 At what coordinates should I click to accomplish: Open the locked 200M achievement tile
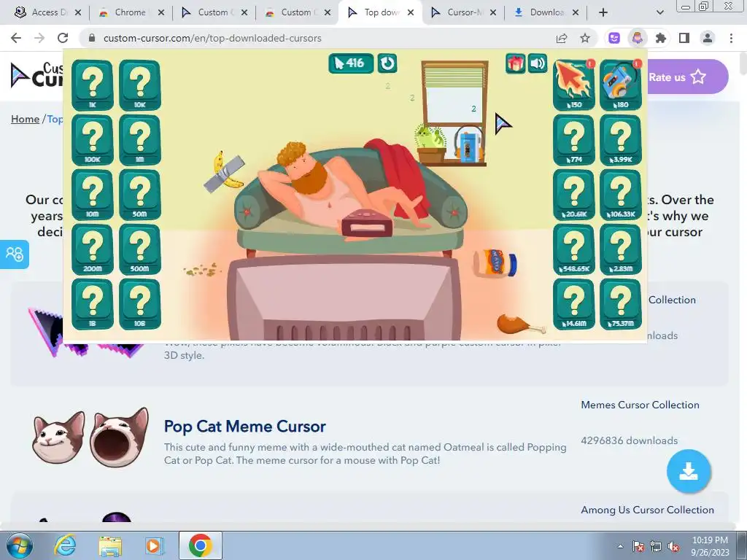pyautogui.click(x=93, y=249)
